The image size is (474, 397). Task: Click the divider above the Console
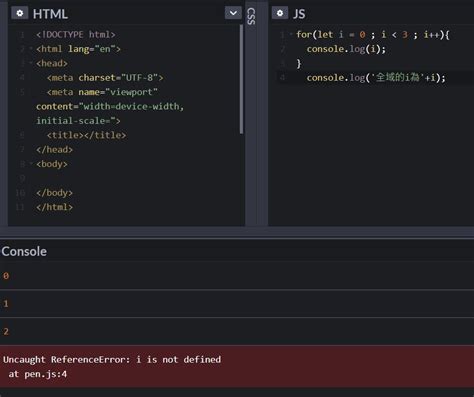(x=237, y=233)
